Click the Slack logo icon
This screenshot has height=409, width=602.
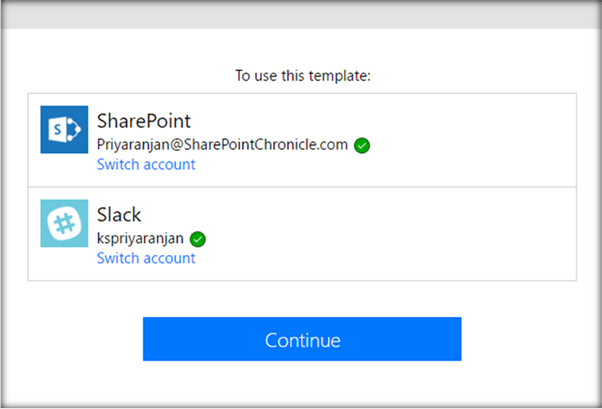point(65,224)
